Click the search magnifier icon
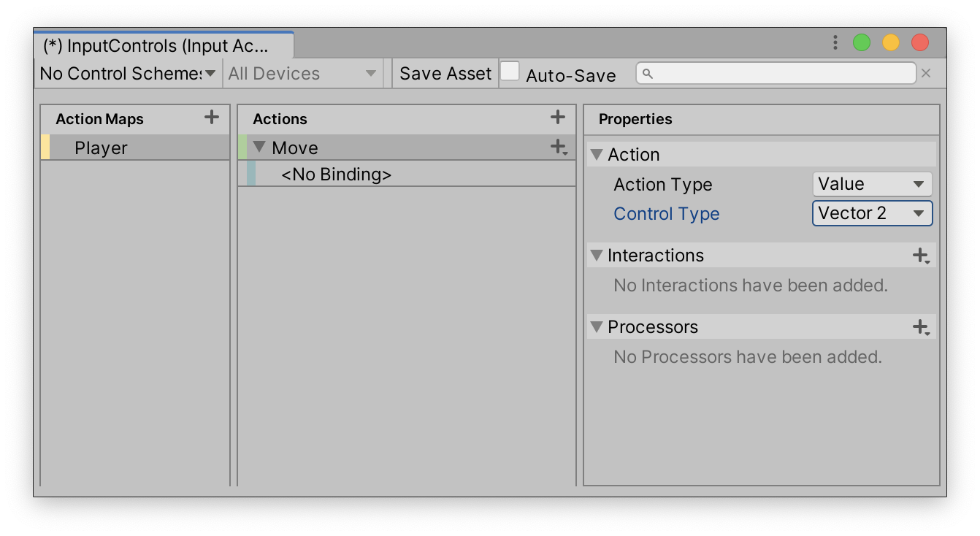This screenshot has height=536, width=980. pos(648,74)
